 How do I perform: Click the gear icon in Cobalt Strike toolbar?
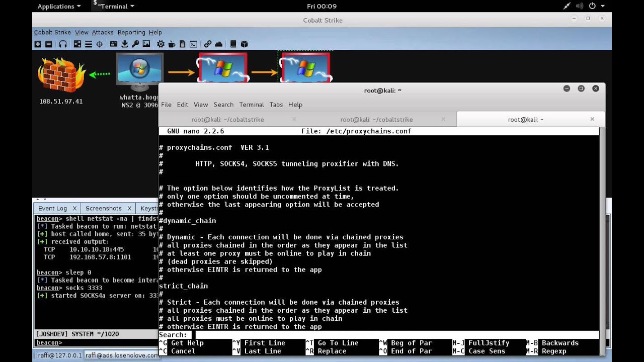pos(160,44)
